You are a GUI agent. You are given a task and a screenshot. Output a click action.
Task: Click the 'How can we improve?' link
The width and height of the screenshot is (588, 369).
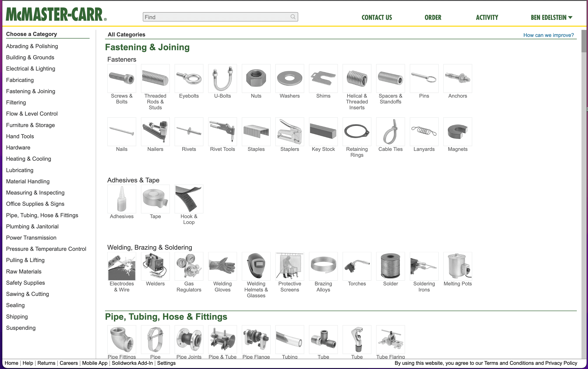pyautogui.click(x=549, y=35)
